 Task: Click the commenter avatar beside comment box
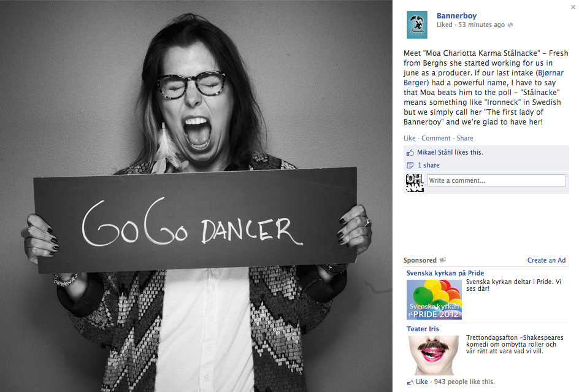415,183
